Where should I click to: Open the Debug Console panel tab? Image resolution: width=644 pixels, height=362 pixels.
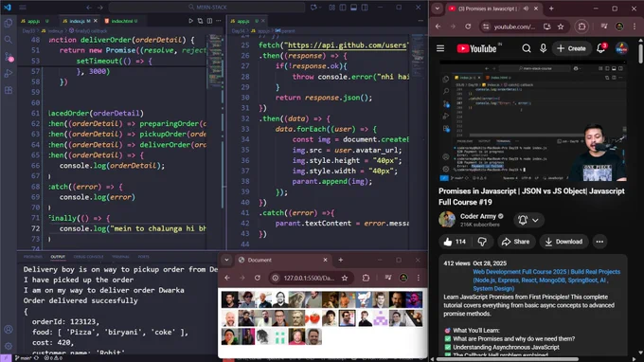click(x=88, y=257)
